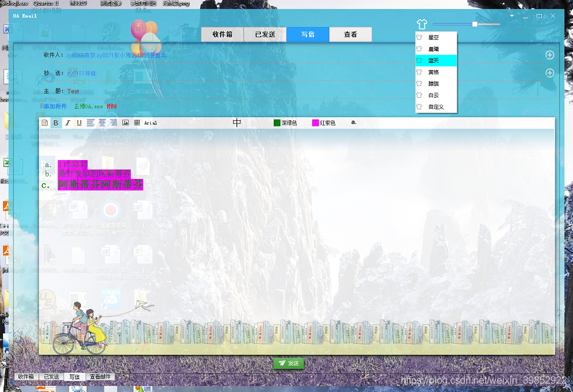The image size is (573, 392).
Task: Pick the dark green 深绿色 text color
Action: [x=285, y=123]
